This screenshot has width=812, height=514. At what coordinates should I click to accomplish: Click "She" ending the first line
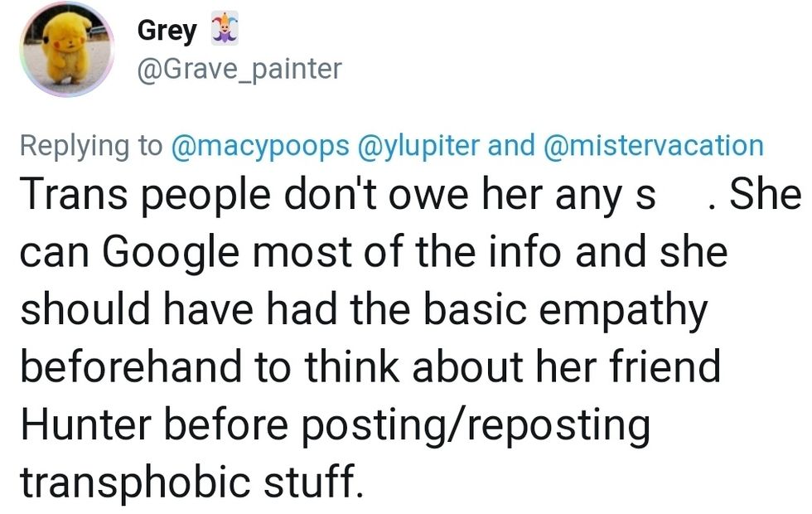[x=771, y=196]
